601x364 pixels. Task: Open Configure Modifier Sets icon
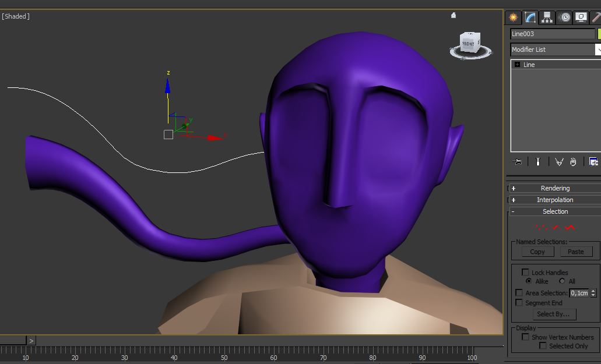(593, 162)
